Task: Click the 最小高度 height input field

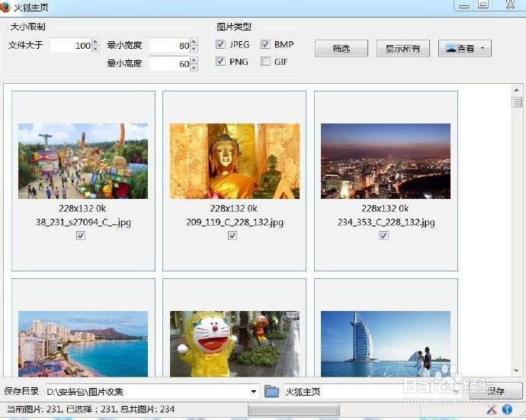Action: tap(170, 64)
